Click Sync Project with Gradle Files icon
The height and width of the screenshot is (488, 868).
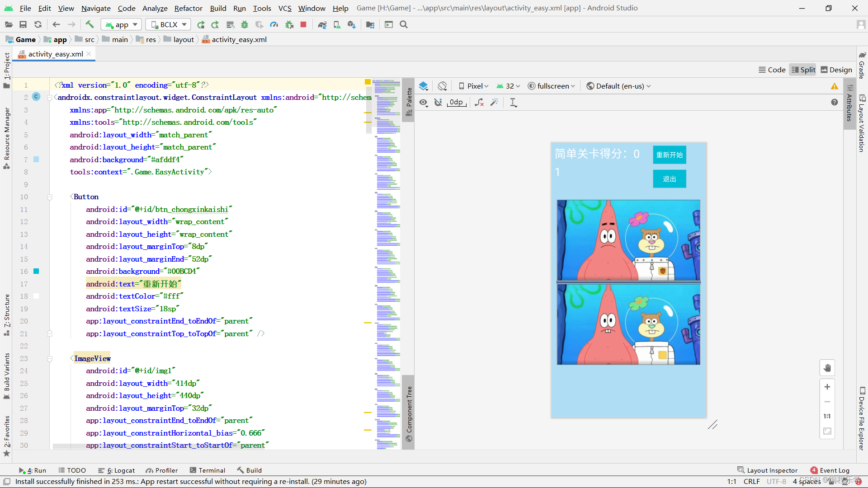point(322,24)
